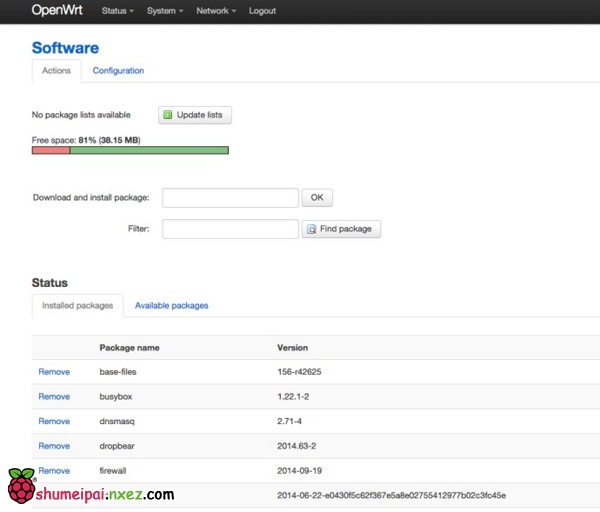Remove the busybox package
The height and width of the screenshot is (512, 600).
click(x=54, y=396)
